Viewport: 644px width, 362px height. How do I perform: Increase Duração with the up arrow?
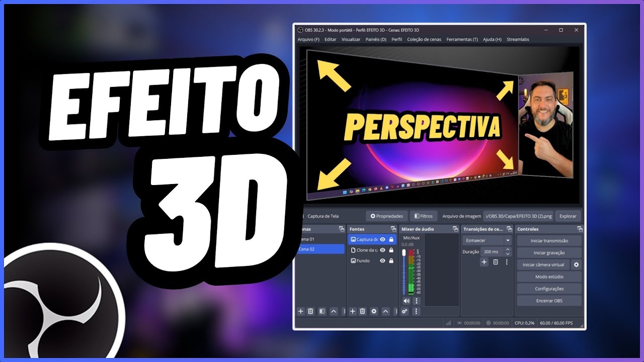click(508, 249)
